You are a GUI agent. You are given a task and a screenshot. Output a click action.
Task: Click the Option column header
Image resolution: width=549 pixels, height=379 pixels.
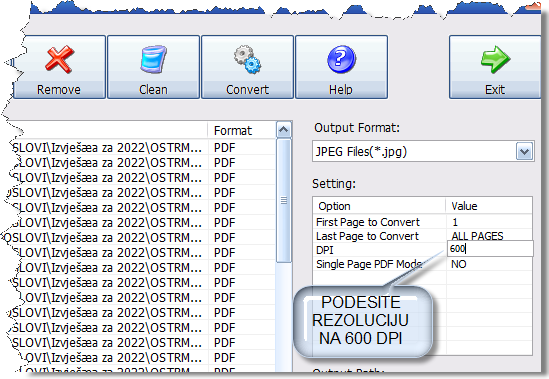pos(379,206)
